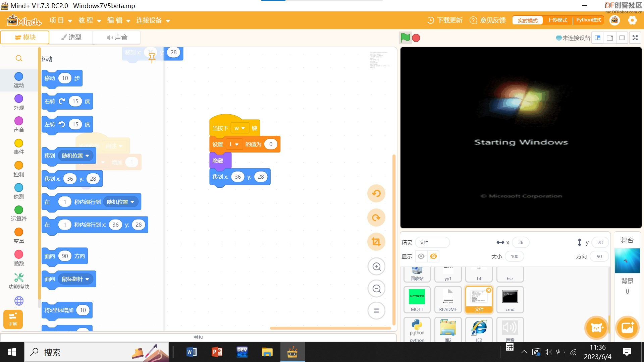Image resolution: width=644 pixels, height=362 pixels.
Task: Undo with the orange undo arrow
Action: pyautogui.click(x=376, y=193)
